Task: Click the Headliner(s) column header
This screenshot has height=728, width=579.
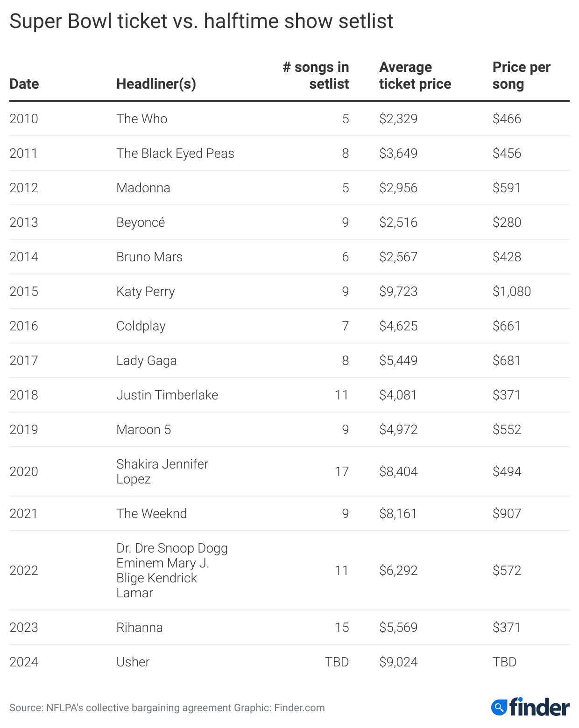Action: (156, 84)
